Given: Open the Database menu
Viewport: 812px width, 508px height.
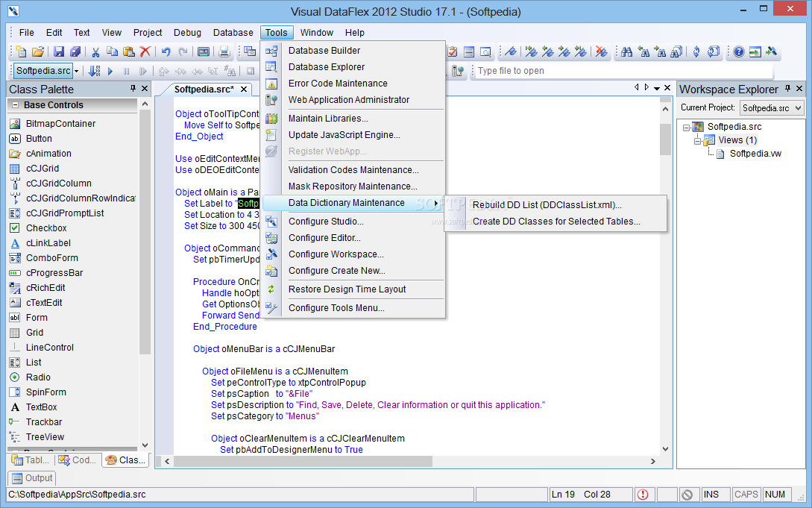Looking at the screenshot, I should pos(233,33).
